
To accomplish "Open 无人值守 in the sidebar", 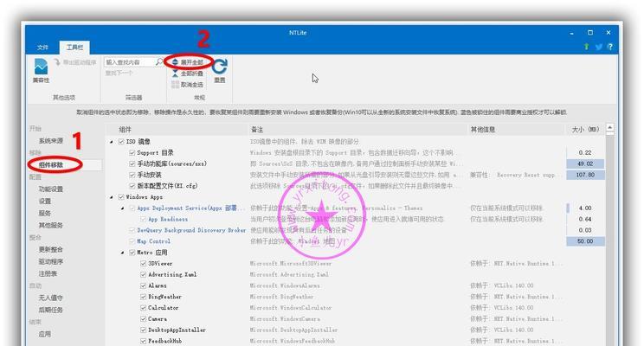I will coord(51,298).
